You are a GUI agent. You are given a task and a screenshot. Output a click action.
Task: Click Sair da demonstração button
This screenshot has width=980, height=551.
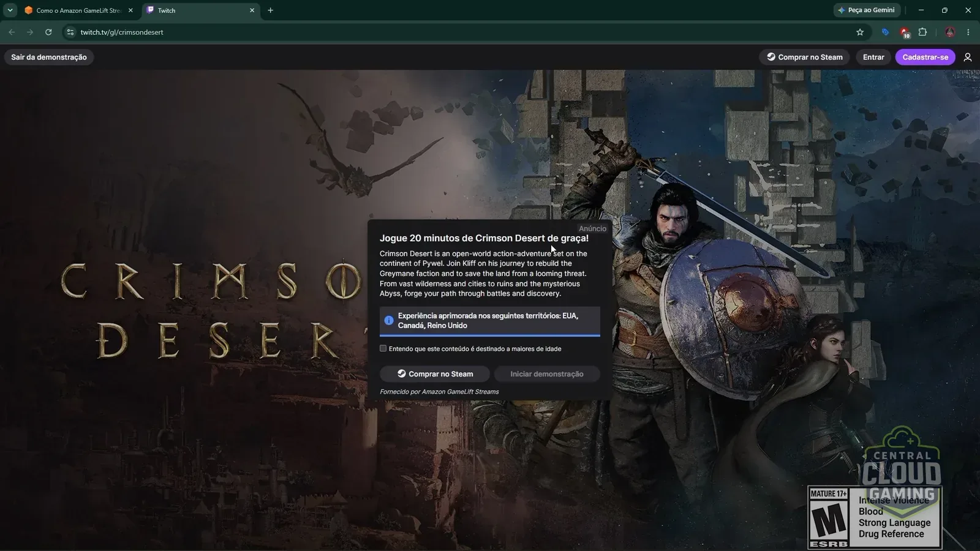[49, 57]
